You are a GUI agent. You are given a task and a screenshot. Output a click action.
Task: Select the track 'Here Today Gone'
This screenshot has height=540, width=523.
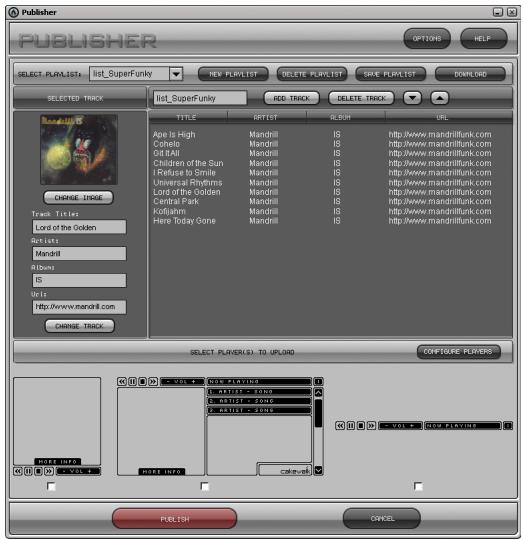184,220
